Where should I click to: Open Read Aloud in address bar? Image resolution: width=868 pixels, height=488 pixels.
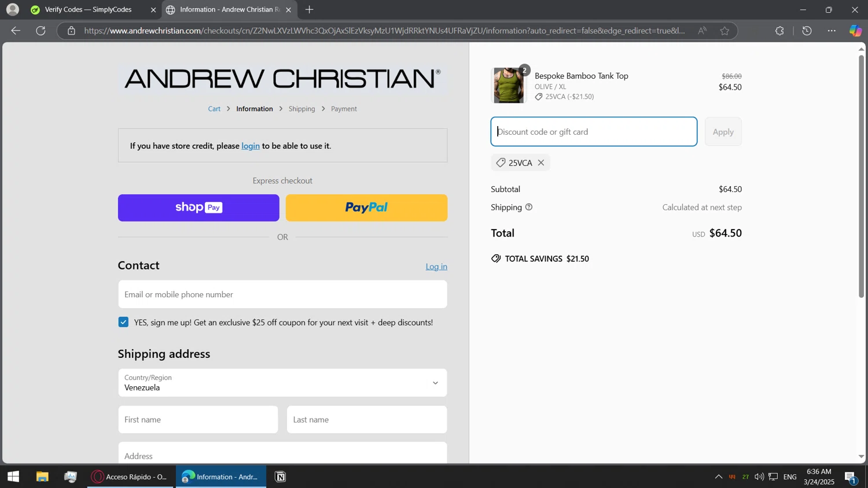702,31
